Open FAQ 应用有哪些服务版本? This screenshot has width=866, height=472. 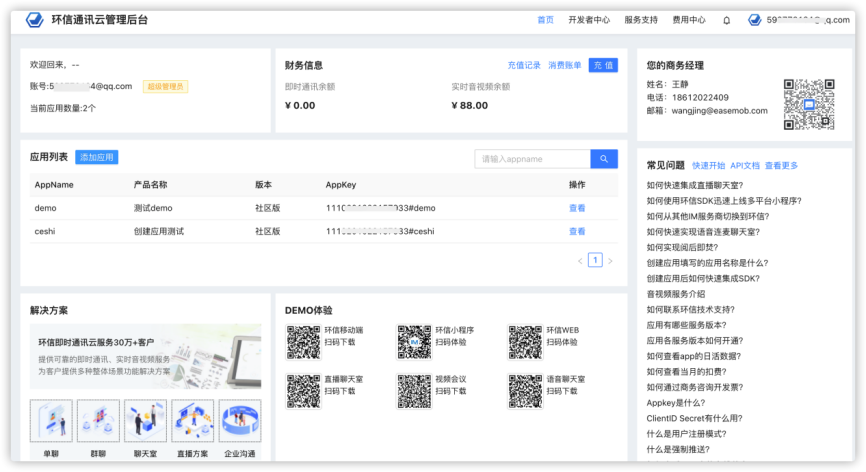(687, 325)
